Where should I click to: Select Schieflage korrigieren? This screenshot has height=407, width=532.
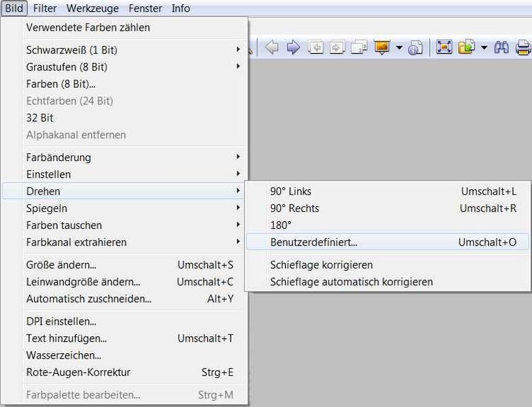point(387,265)
